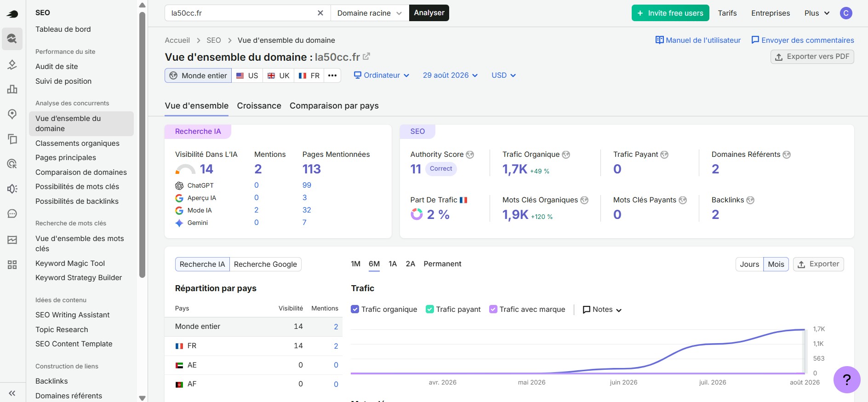Click the sidebar vertical scrollbar thumb
Image resolution: width=868 pixels, height=402 pixels.
pos(142,145)
